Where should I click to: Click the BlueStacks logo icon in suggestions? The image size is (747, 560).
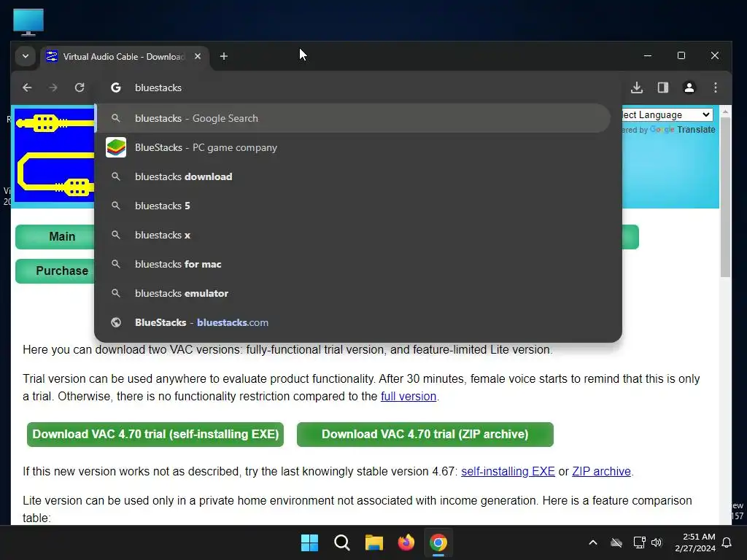(116, 147)
